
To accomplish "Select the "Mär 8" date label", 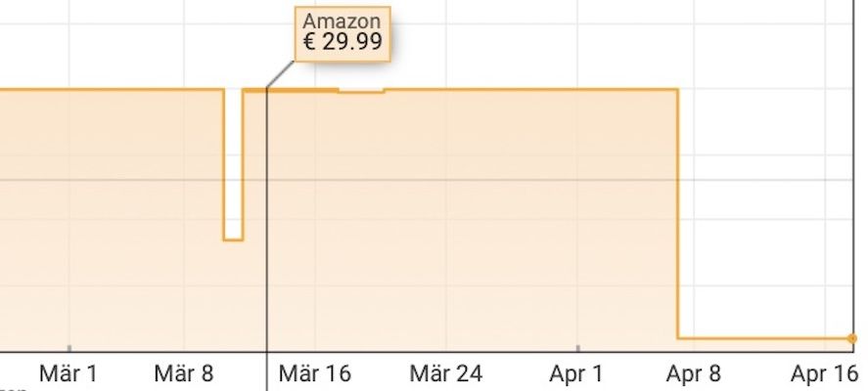I will [x=184, y=373].
